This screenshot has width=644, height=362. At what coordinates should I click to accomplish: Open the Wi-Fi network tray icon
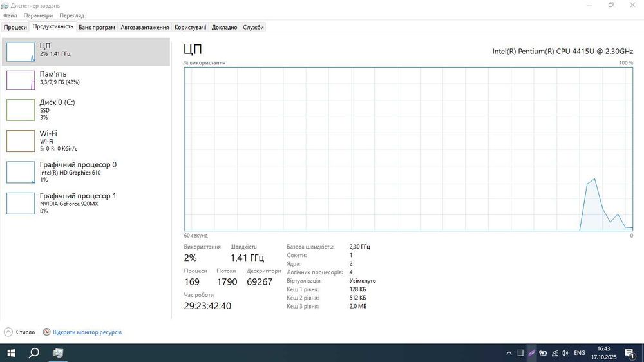point(554,353)
